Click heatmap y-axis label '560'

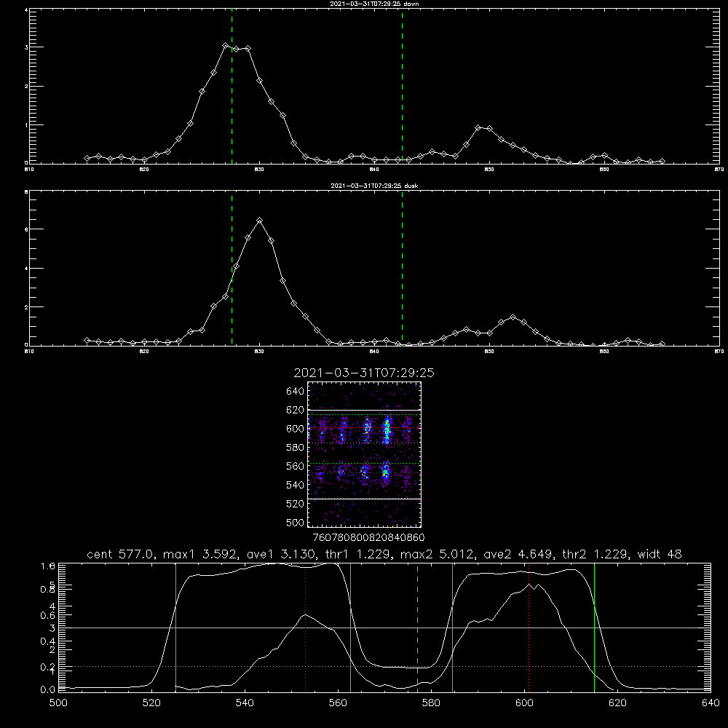pos(296,466)
